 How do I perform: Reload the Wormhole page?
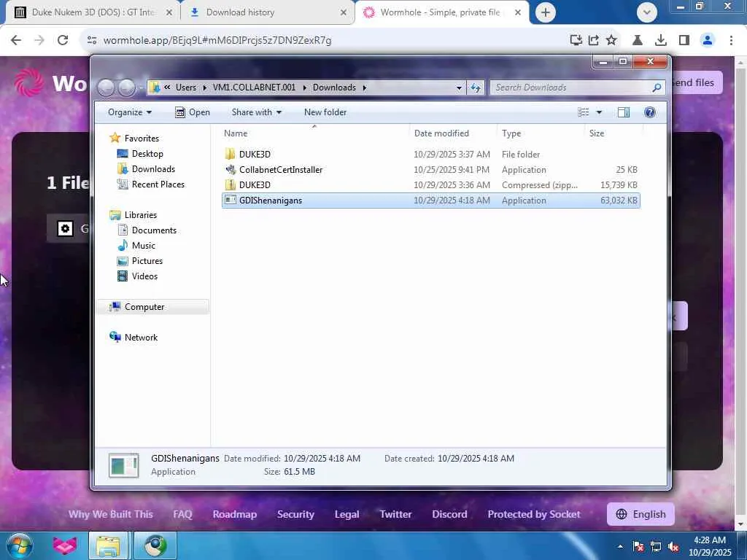pyautogui.click(x=63, y=41)
